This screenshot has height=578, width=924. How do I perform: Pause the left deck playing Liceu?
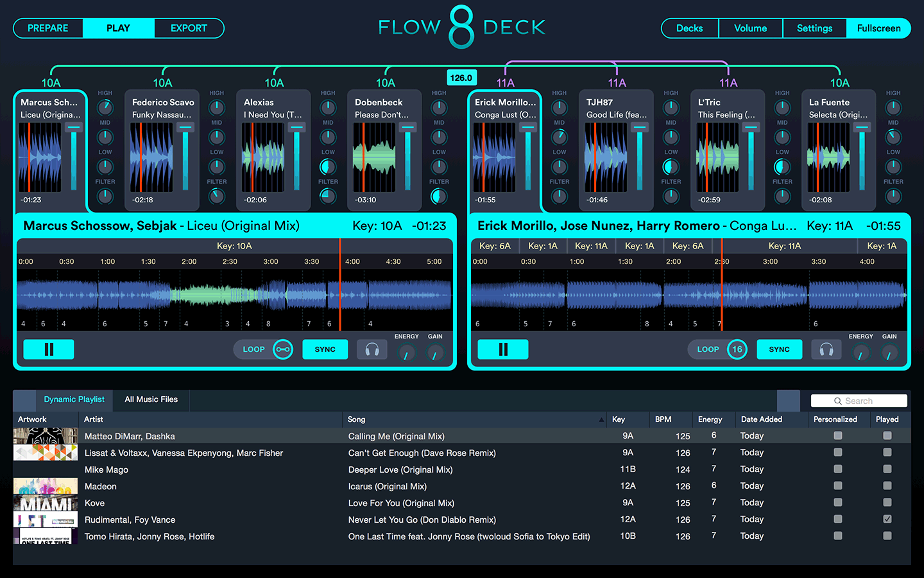tap(49, 349)
